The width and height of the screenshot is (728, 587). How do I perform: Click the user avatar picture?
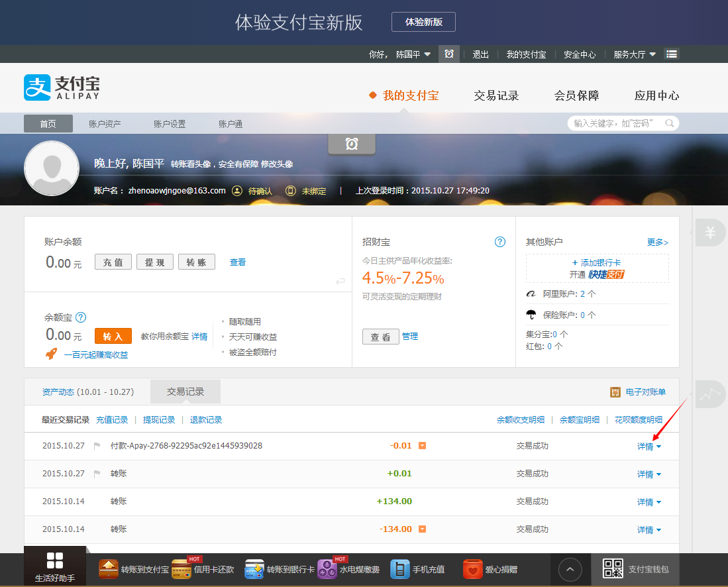(52, 168)
